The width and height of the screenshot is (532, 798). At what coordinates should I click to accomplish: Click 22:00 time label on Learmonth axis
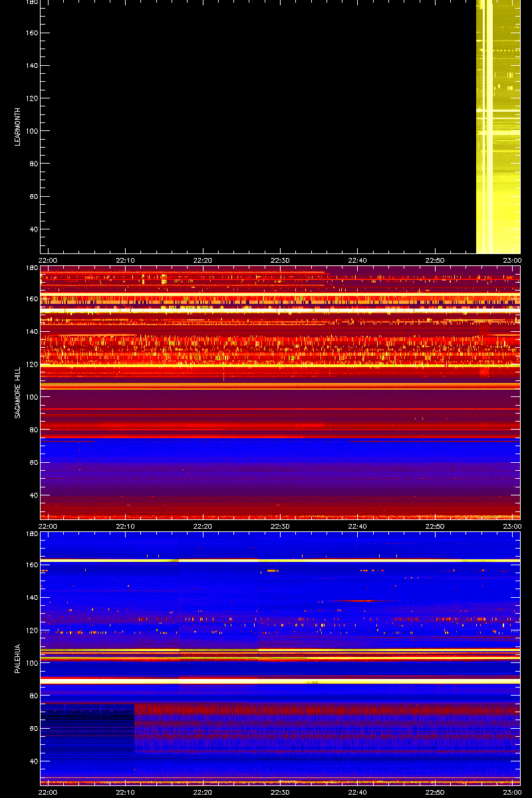tap(48, 260)
